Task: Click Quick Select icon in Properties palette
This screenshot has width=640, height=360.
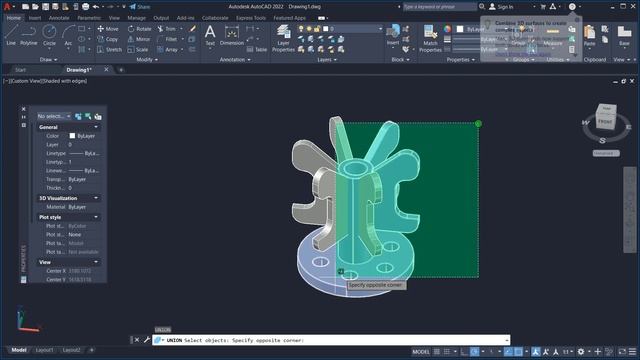Action: point(98,116)
